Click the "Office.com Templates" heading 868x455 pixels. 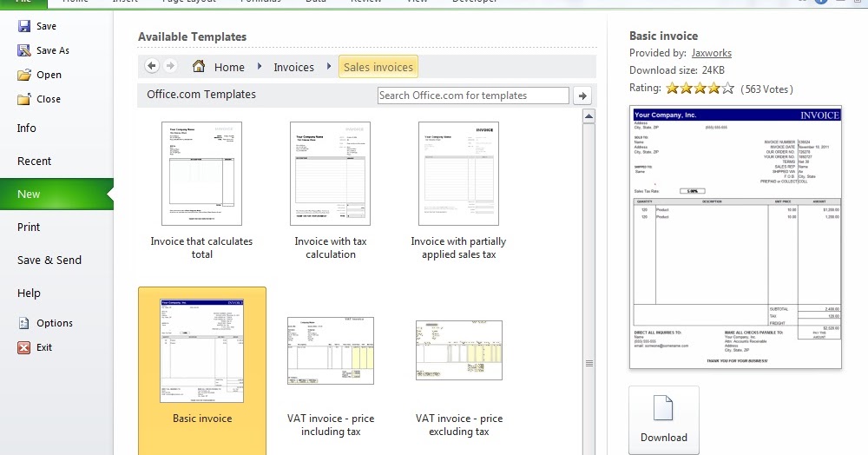pyautogui.click(x=201, y=94)
